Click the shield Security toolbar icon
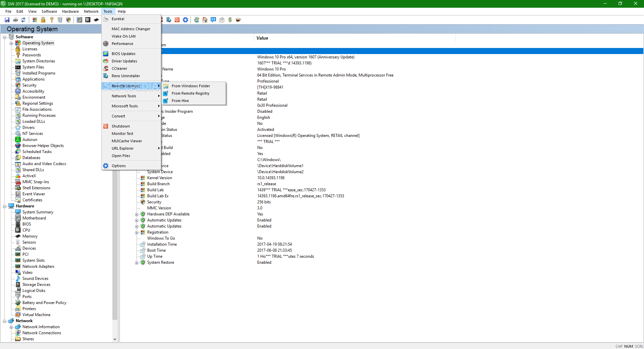The image size is (644, 349). coord(68,20)
